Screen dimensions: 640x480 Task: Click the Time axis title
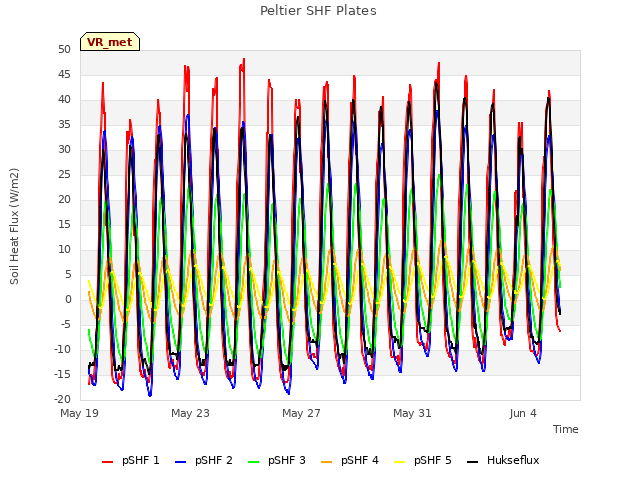tap(566, 429)
